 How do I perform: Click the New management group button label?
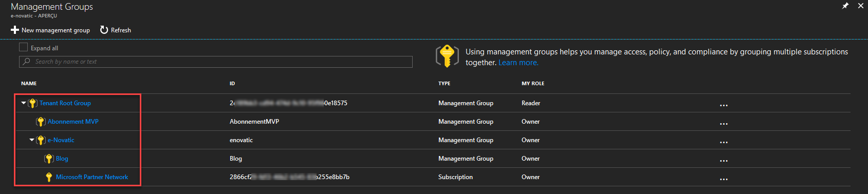pyautogui.click(x=56, y=30)
